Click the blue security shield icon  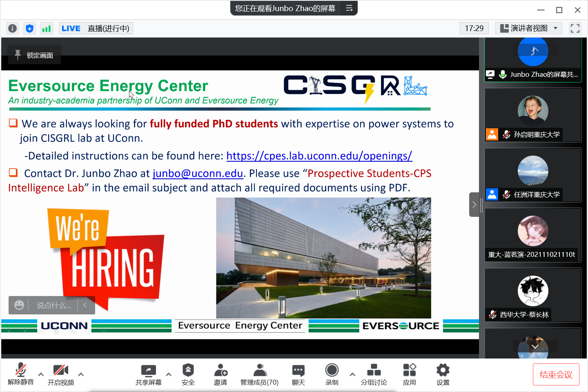point(29,28)
